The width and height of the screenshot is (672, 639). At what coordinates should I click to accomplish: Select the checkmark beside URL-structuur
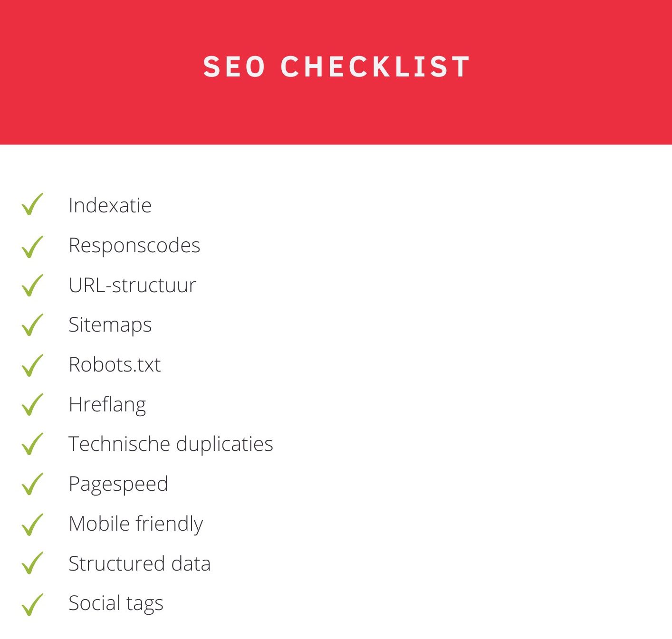[x=32, y=286]
